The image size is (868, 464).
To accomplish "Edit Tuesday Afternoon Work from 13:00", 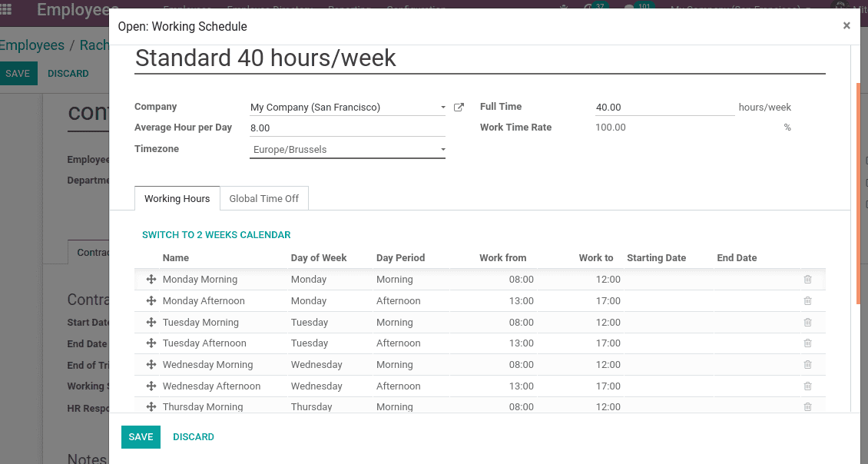I will point(521,343).
